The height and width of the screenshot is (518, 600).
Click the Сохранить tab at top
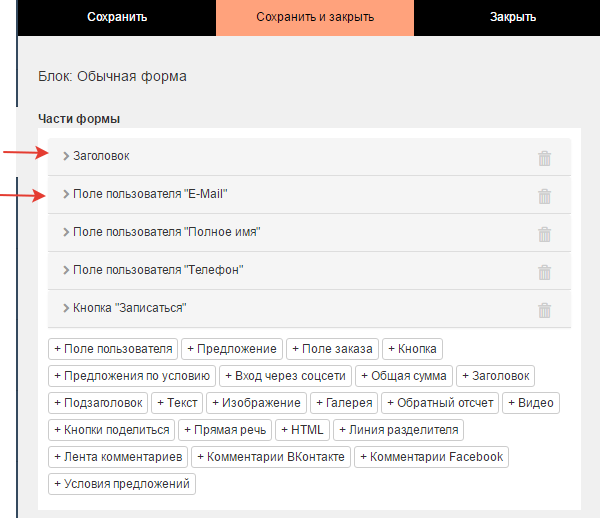(117, 17)
